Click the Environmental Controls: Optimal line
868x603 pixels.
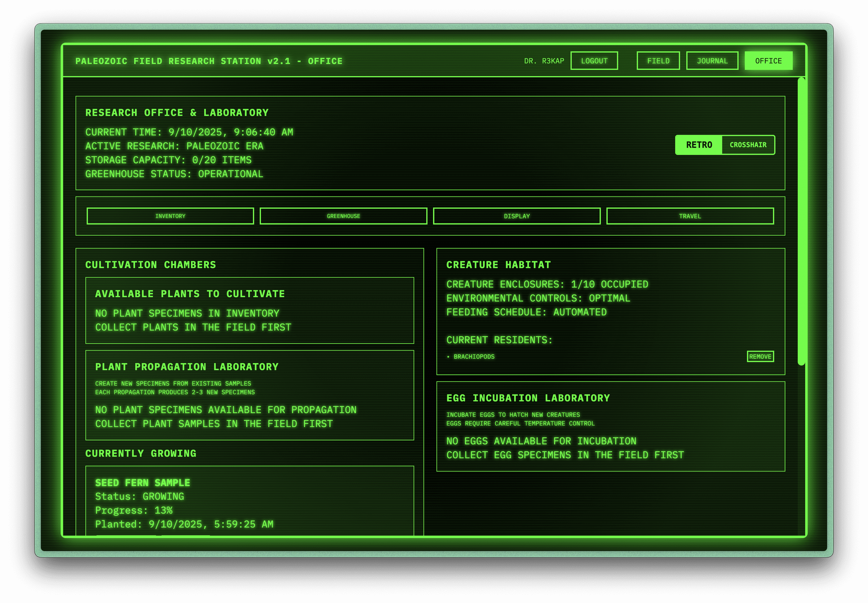[538, 299]
